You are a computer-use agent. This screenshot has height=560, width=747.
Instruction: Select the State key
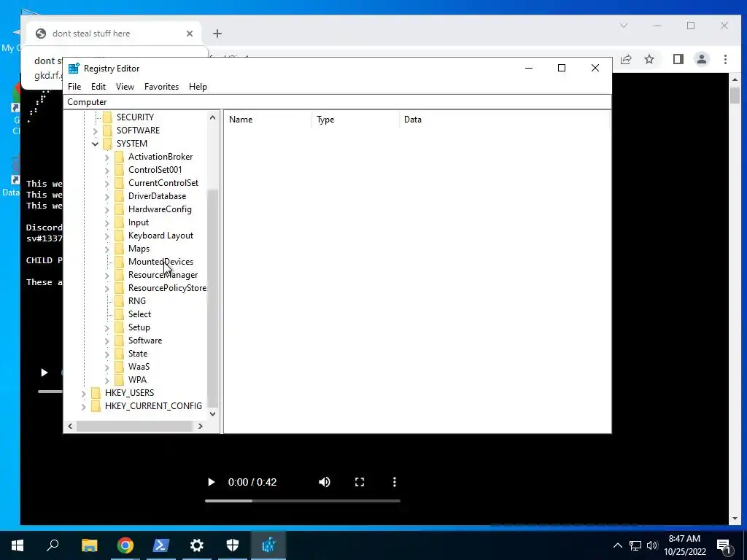(138, 354)
